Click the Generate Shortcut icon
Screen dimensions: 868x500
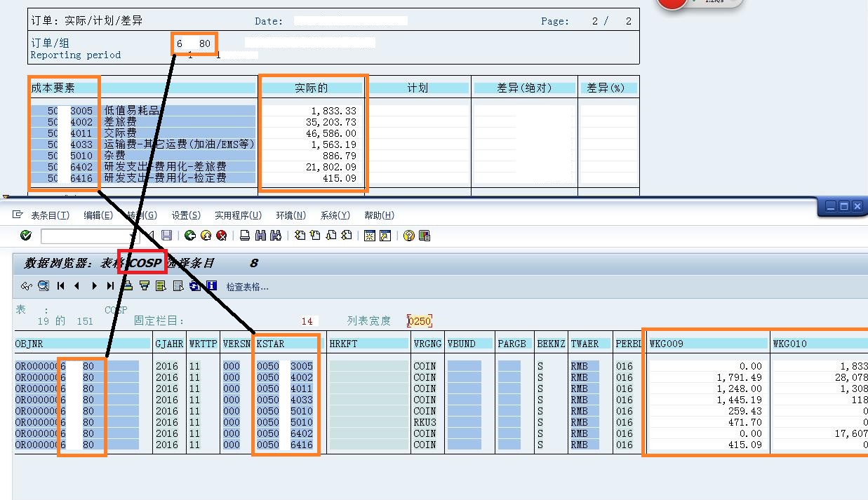click(385, 236)
